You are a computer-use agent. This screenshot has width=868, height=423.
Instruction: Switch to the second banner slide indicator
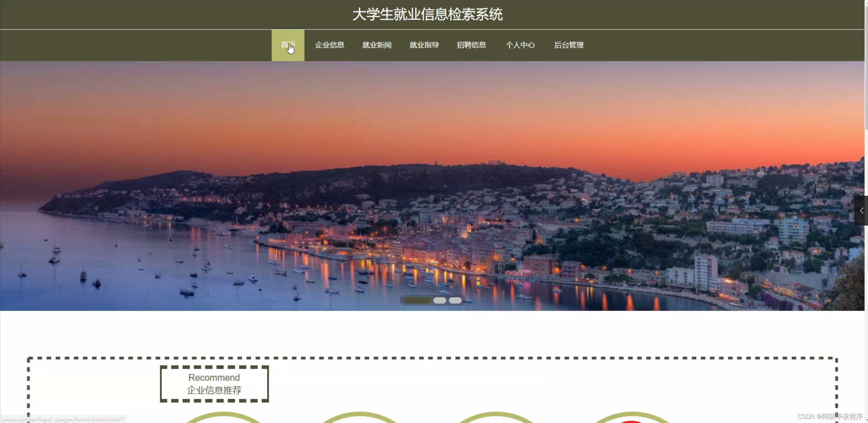[439, 301]
